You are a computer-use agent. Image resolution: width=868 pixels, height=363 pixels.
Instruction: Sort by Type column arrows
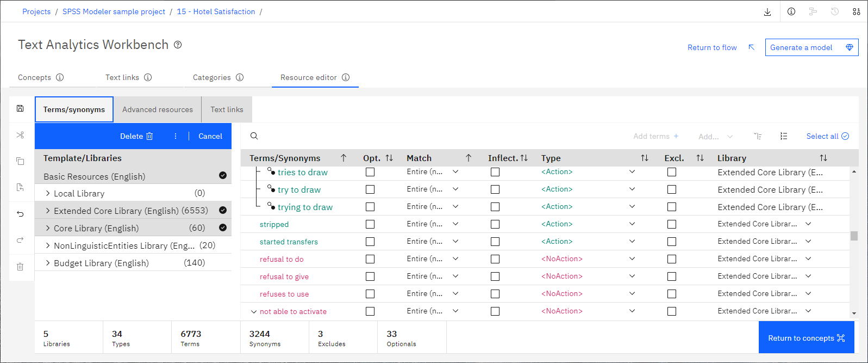click(645, 158)
